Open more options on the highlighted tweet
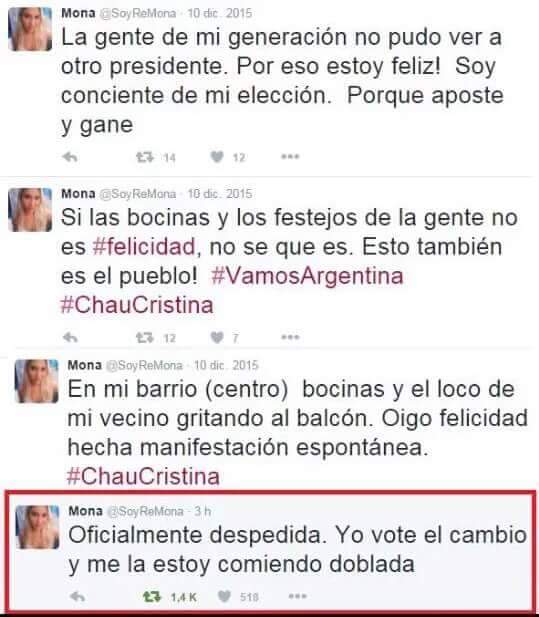This screenshot has width=539, height=617. pos(297,597)
